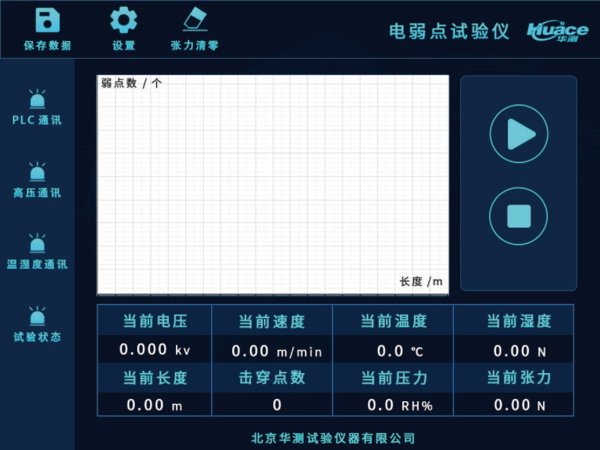
Task: Click the 试验状态 alarm light indicator
Action: point(37,316)
